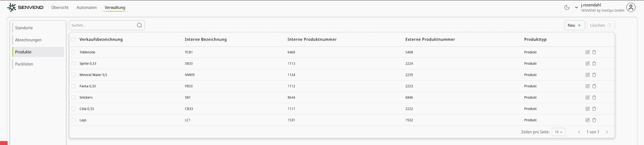
Task: Delete the Lays product row
Action: [594, 120]
